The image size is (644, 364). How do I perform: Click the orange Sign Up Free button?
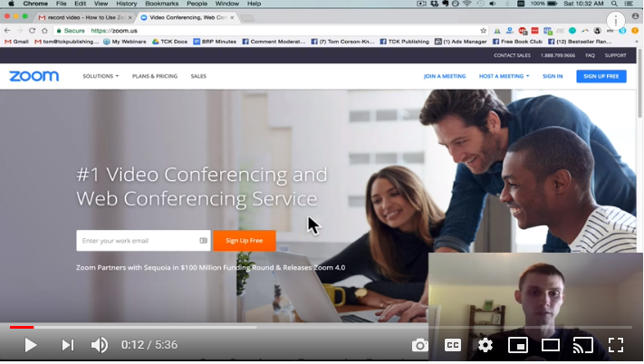(245, 241)
